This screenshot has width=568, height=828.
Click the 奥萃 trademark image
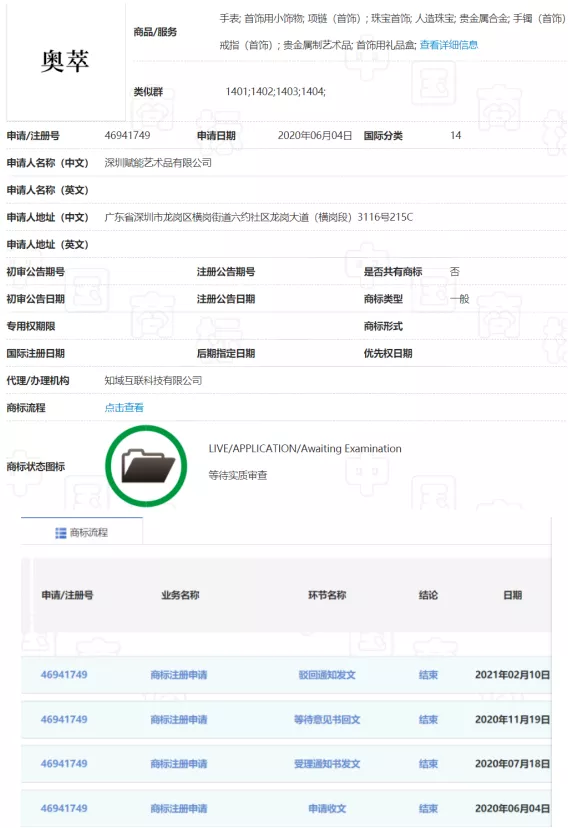(x=65, y=61)
